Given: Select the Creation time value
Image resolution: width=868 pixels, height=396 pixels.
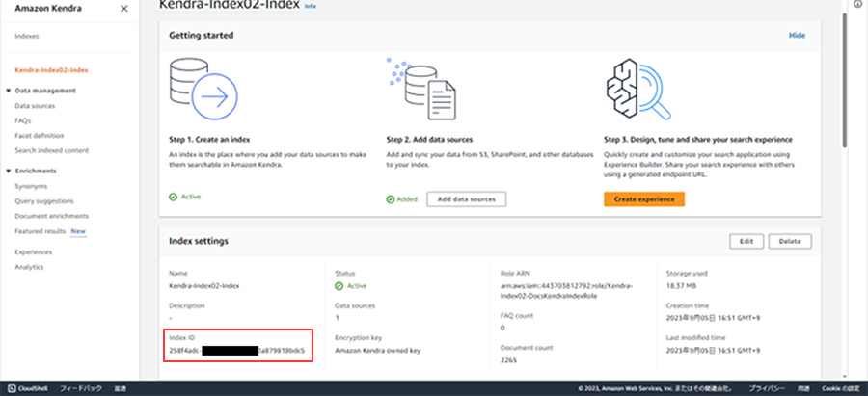Looking at the screenshot, I should tap(713, 318).
